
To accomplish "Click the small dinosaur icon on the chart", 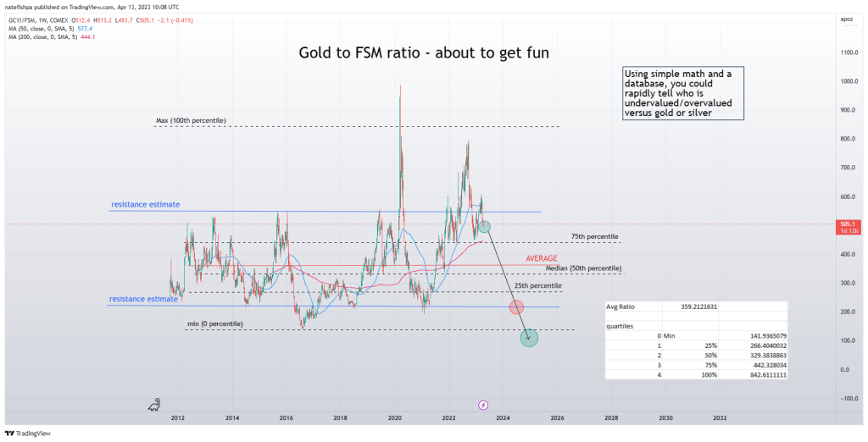I will click(x=154, y=406).
